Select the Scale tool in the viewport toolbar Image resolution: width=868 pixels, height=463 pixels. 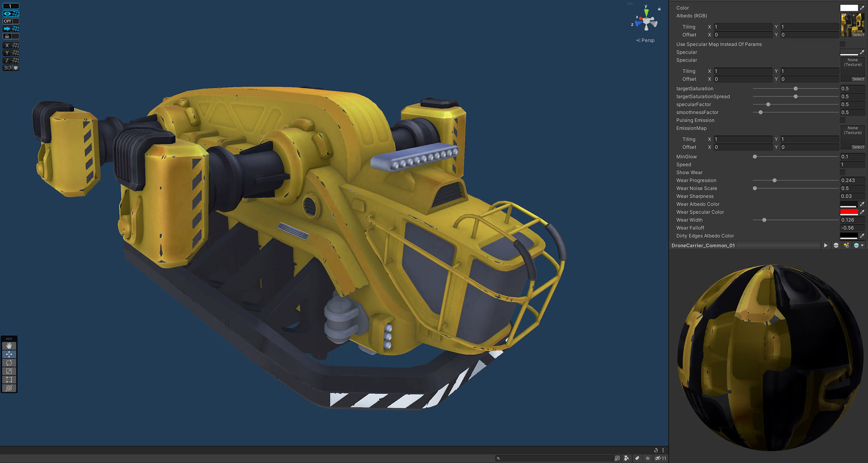click(9, 370)
